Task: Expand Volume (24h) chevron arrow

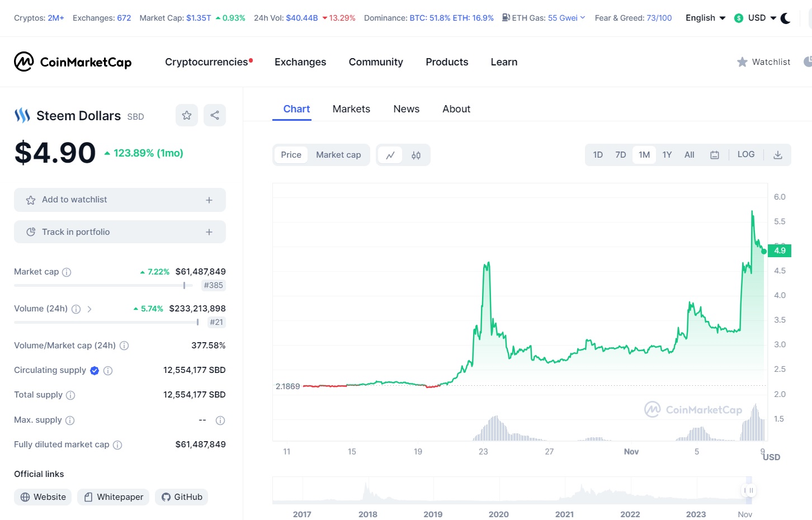Action: click(x=89, y=309)
